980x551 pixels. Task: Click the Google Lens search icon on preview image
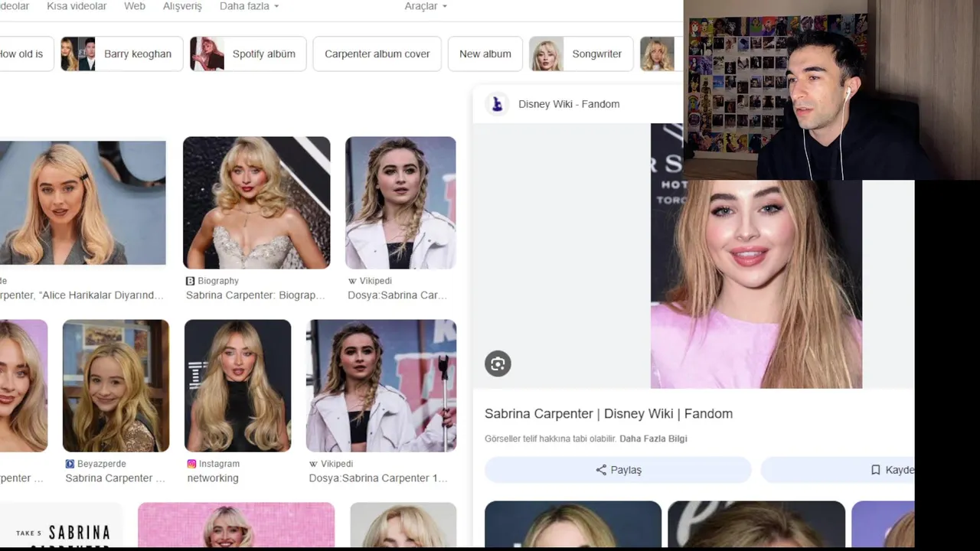click(498, 364)
